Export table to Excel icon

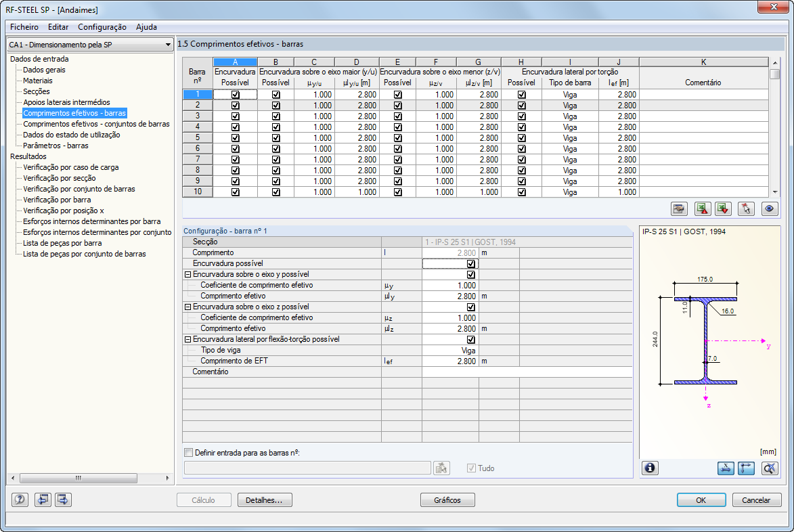click(703, 208)
